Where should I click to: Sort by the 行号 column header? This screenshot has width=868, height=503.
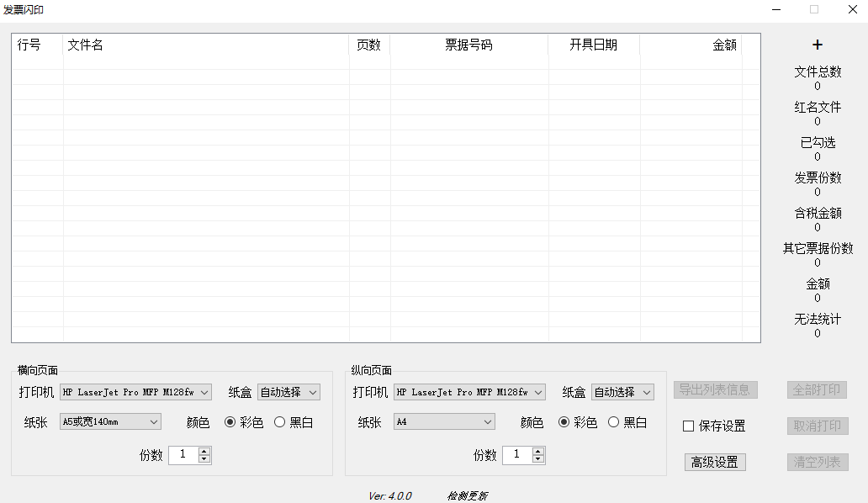[37, 45]
